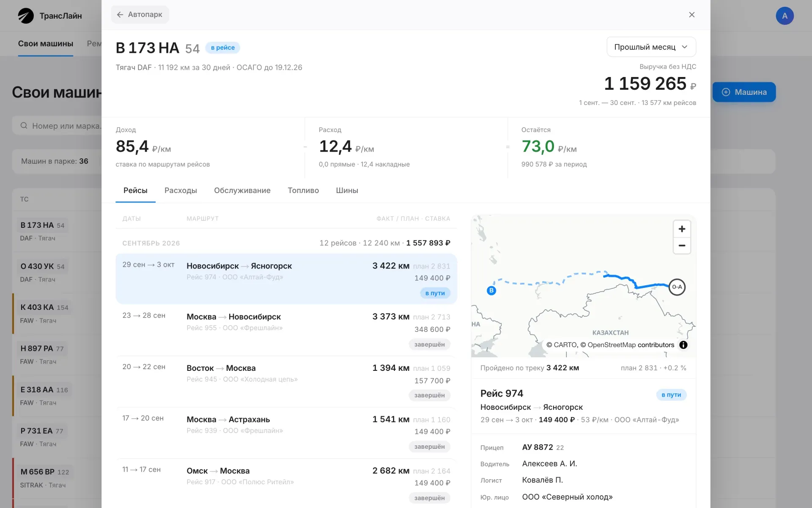Click revenue value 1 159 265 ₽
The image size is (812, 508).
point(650,84)
